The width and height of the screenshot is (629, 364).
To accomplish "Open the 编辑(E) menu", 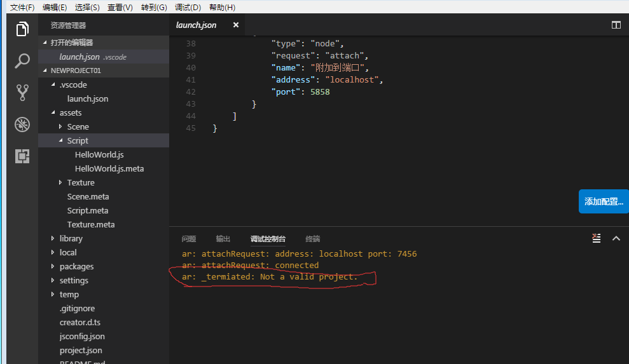I will coord(55,7).
